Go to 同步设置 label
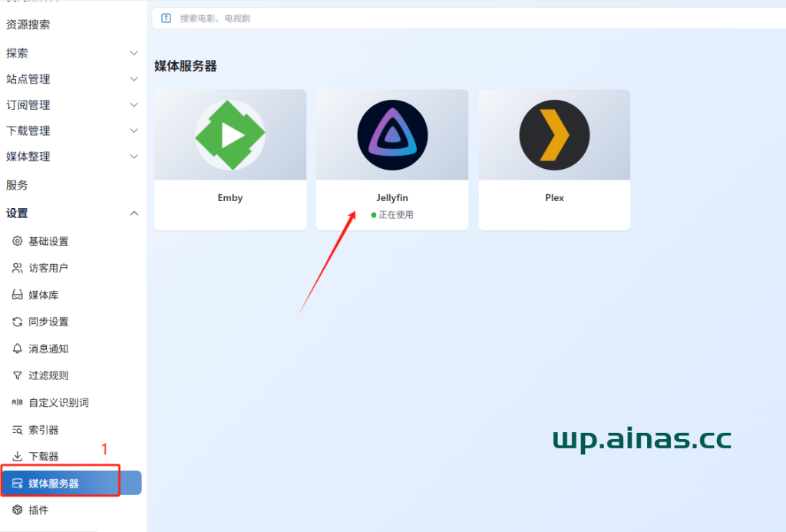The width and height of the screenshot is (786, 532). [48, 322]
